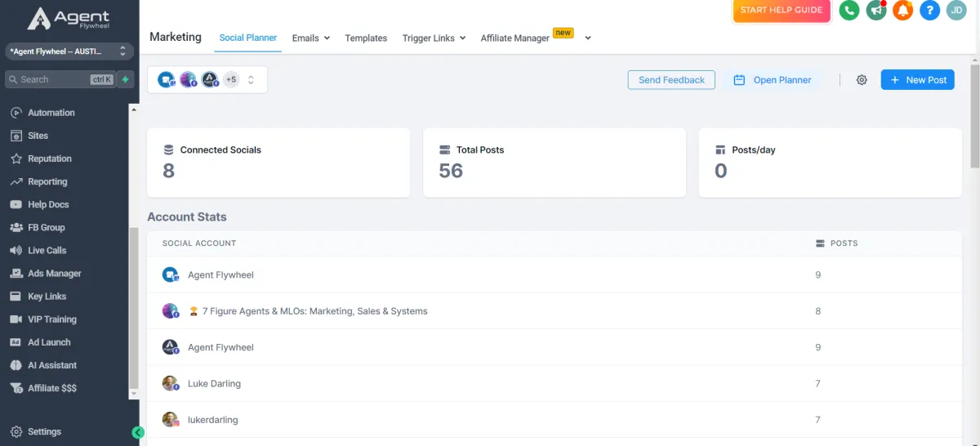The width and height of the screenshot is (980, 446).
Task: Click the VIP Training video icon
Action: point(16,319)
